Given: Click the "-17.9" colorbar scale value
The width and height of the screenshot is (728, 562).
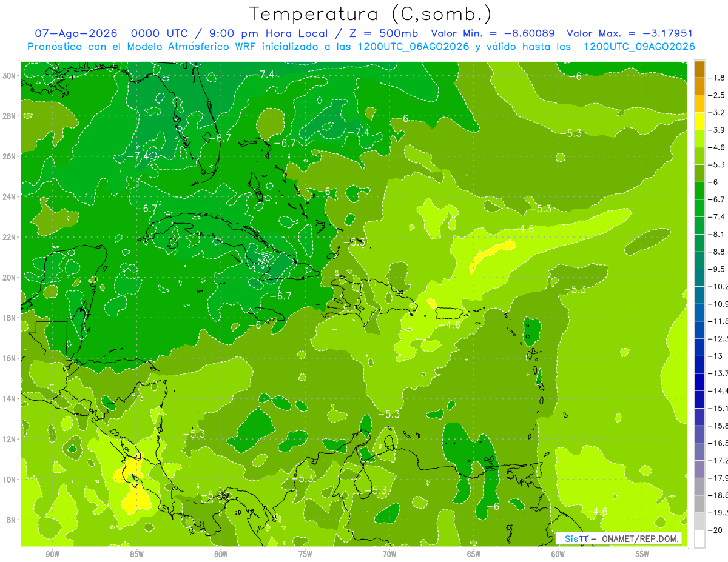Looking at the screenshot, I should (718, 477).
